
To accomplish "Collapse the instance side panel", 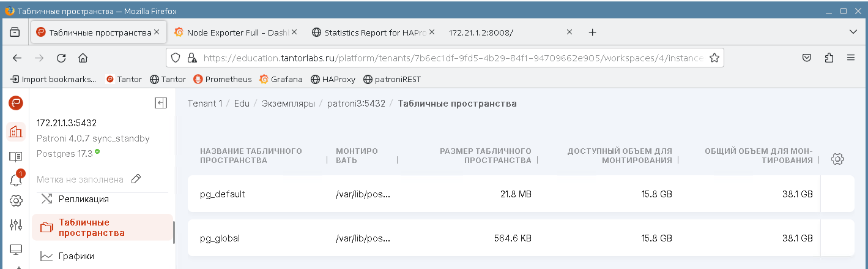I will coord(161,103).
